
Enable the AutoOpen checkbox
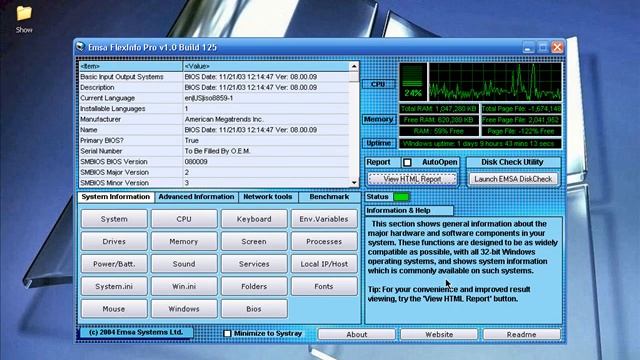pos(407,162)
